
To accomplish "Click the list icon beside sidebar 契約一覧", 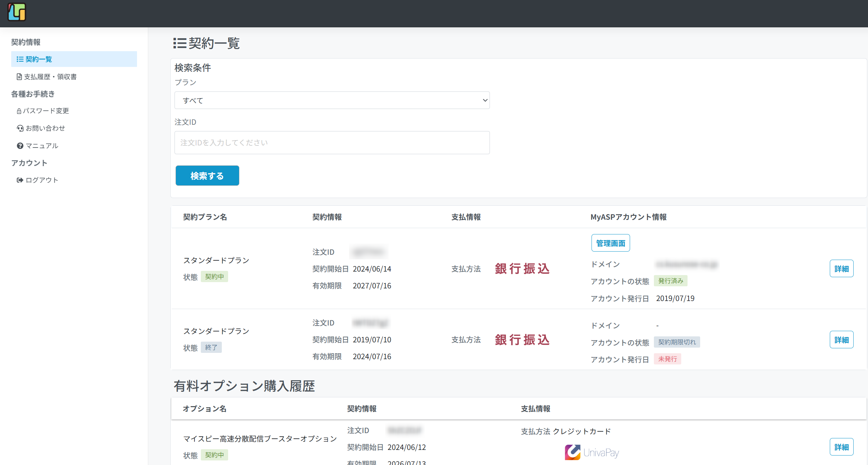I will [20, 59].
